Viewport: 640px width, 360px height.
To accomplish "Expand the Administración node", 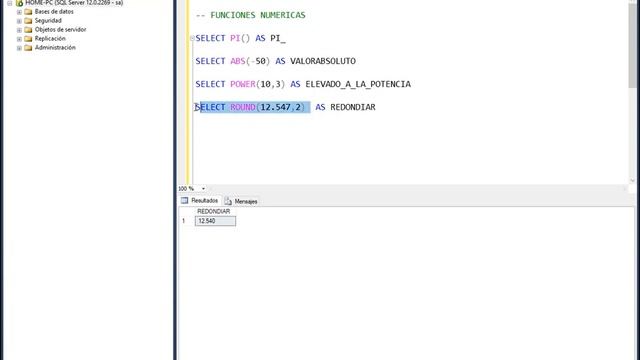I will pos(19,48).
